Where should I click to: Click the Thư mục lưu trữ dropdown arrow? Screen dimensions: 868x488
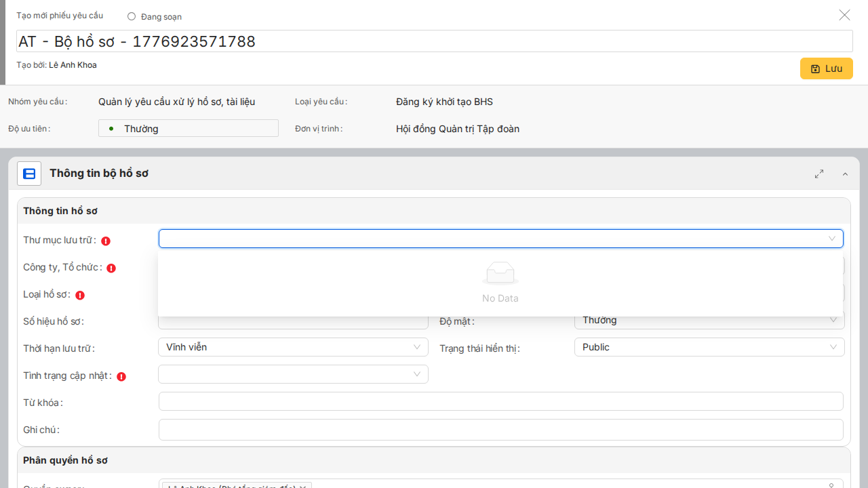(832, 239)
